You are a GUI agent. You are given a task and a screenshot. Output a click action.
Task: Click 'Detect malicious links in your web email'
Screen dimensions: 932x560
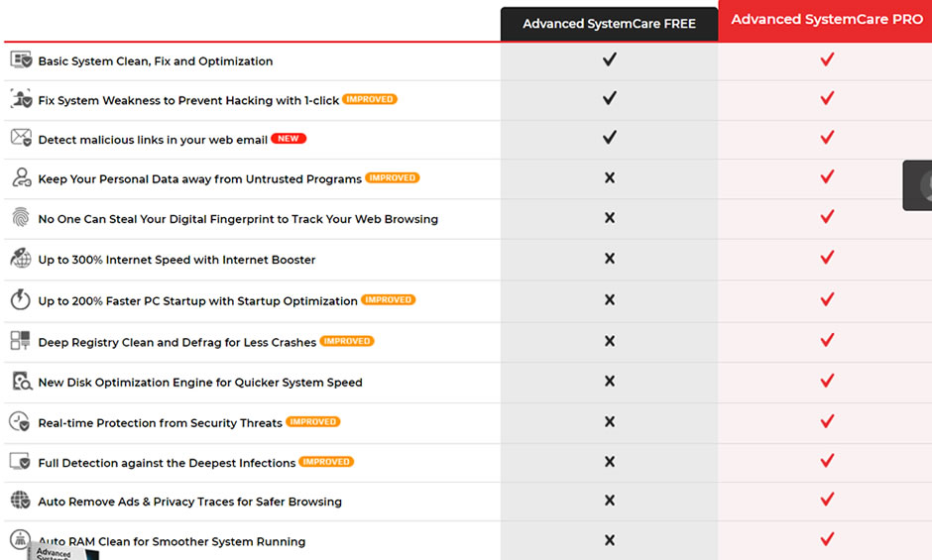[x=153, y=140]
